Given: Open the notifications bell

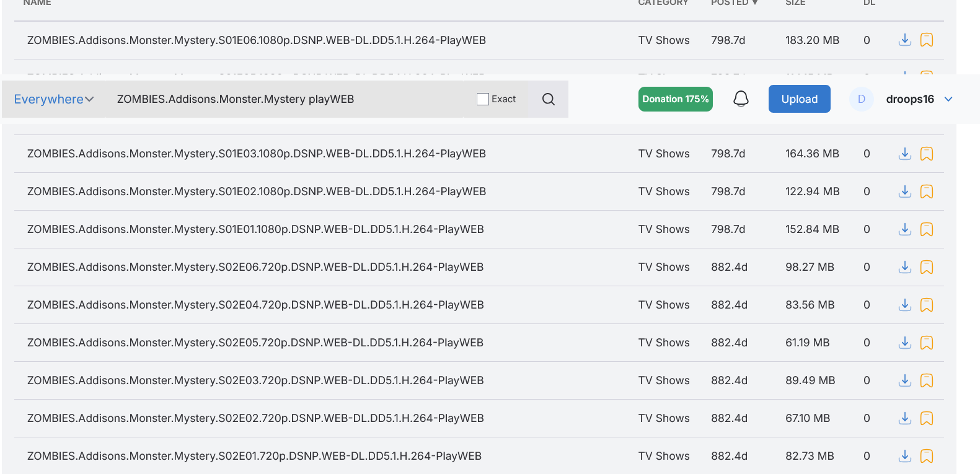Looking at the screenshot, I should pos(741,99).
